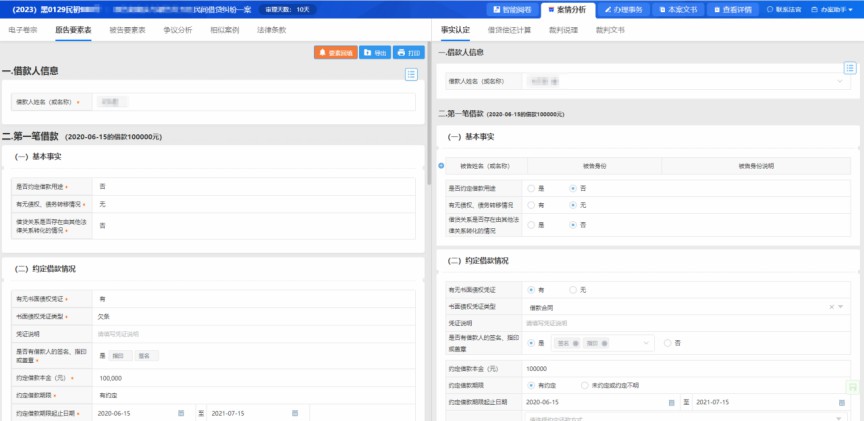Click the left panel end date 2021-07-15
Image resolution: width=864 pixels, height=421 pixels.
[228, 413]
